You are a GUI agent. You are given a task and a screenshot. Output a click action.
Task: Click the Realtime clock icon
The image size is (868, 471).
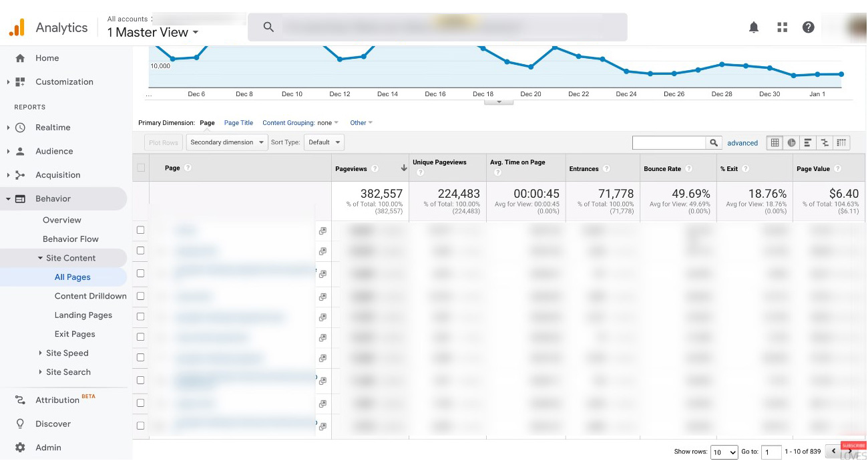pyautogui.click(x=20, y=128)
